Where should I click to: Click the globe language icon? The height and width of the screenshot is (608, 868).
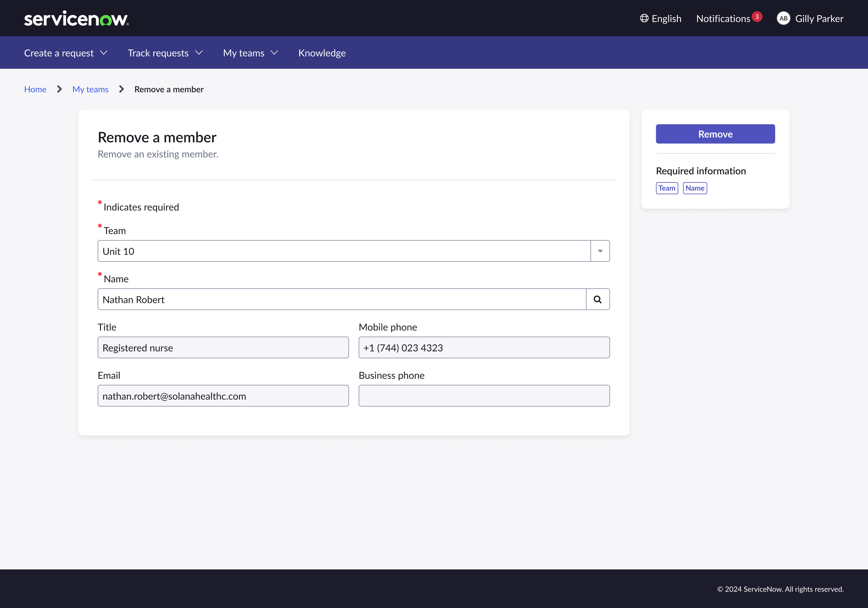(x=644, y=18)
